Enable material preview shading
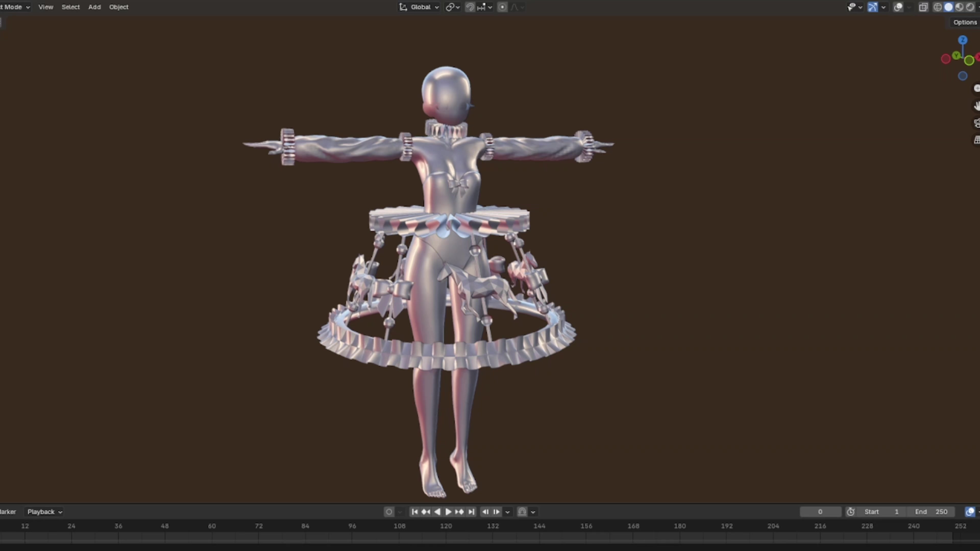Screen dimensions: 980x551 click(x=959, y=7)
